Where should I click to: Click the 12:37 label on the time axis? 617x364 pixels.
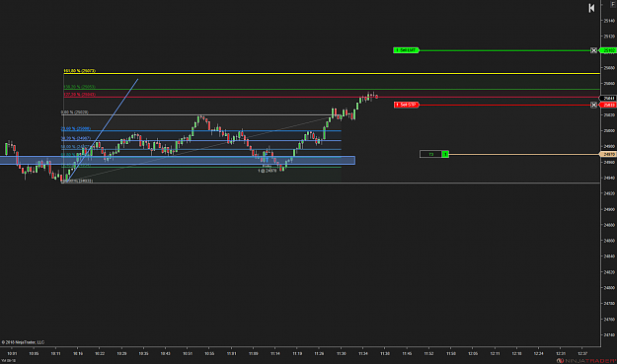click(x=582, y=354)
